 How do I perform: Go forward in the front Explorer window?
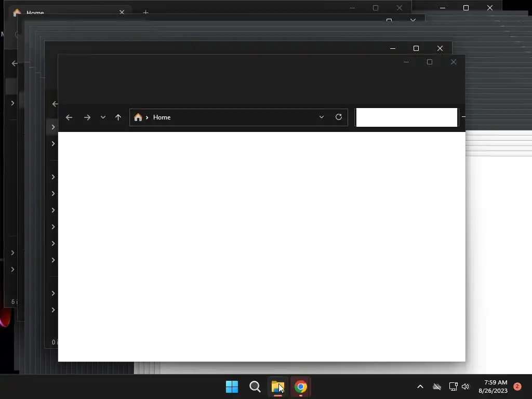(87, 117)
